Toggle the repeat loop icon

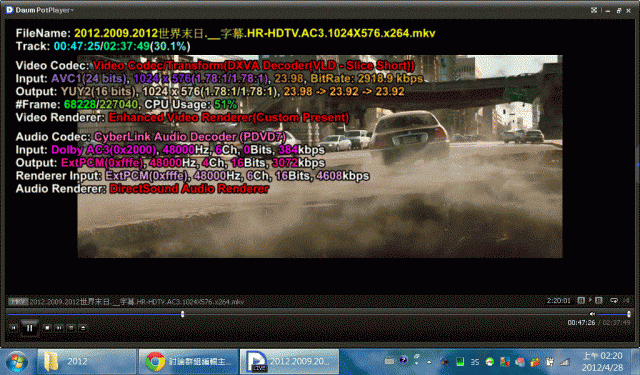pos(614,300)
